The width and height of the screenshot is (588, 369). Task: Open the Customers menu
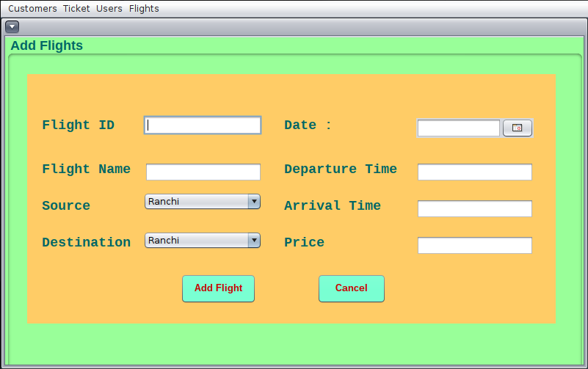(32, 9)
